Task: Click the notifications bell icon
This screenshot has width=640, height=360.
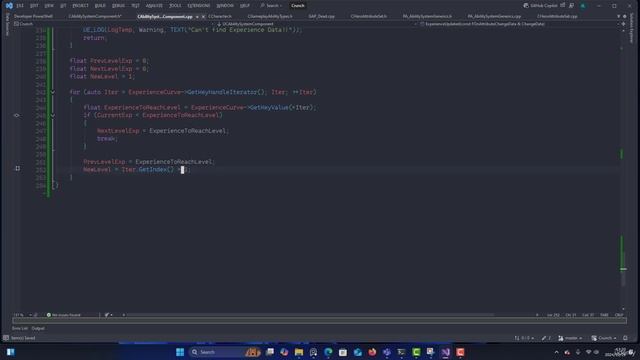Action: coord(625,338)
